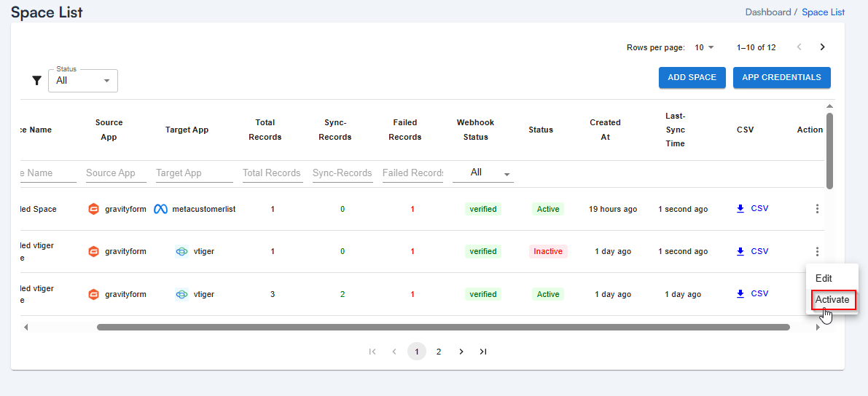The width and height of the screenshot is (868, 396).
Task: Jump to last page icon
Action: 482,352
